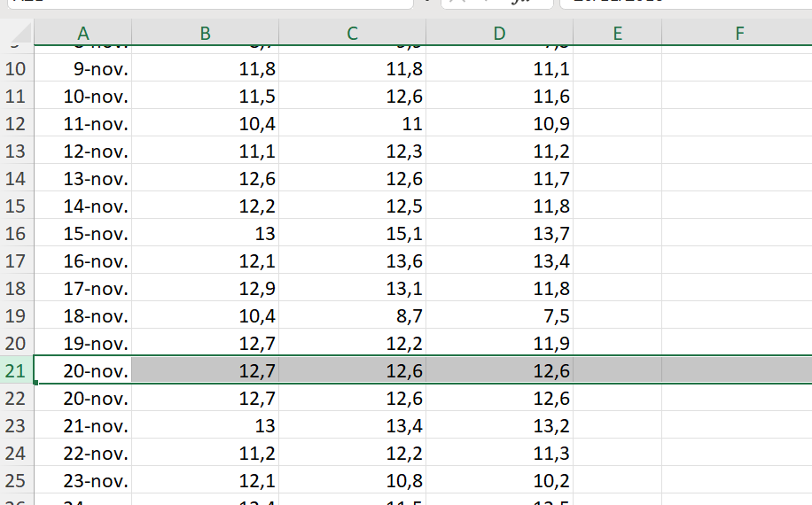Select column A header
Image resolution: width=812 pixels, height=505 pixels.
pyautogui.click(x=83, y=34)
